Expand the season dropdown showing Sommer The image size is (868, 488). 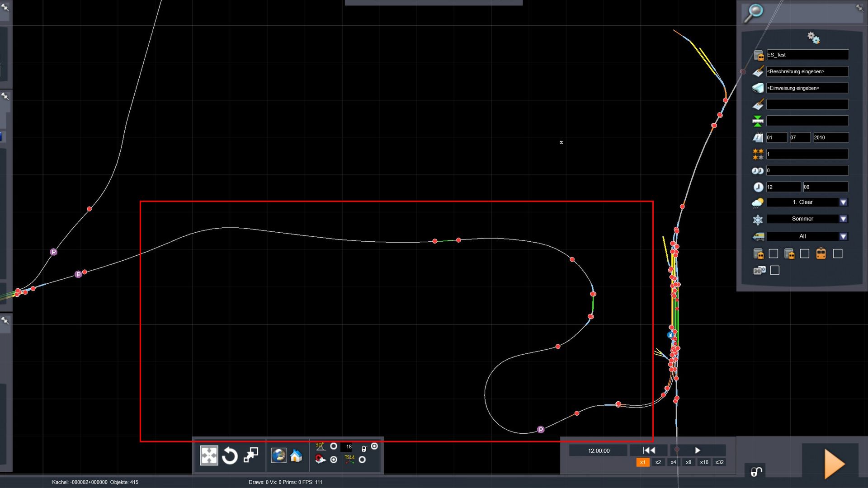[x=843, y=219]
